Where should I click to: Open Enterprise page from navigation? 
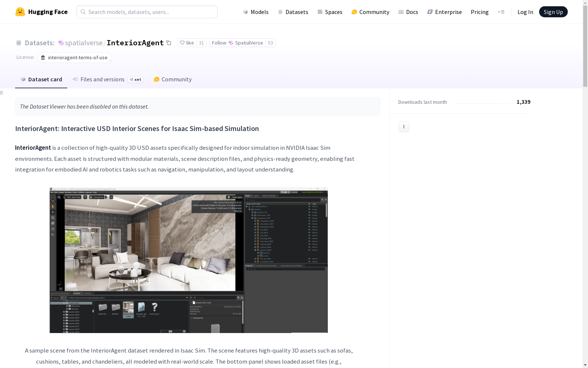click(x=444, y=12)
